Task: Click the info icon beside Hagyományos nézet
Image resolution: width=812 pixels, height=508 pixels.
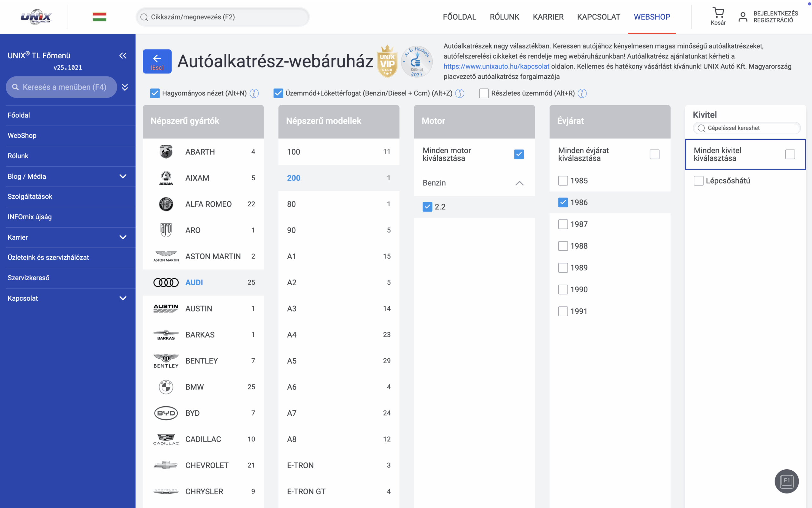Action: point(254,93)
